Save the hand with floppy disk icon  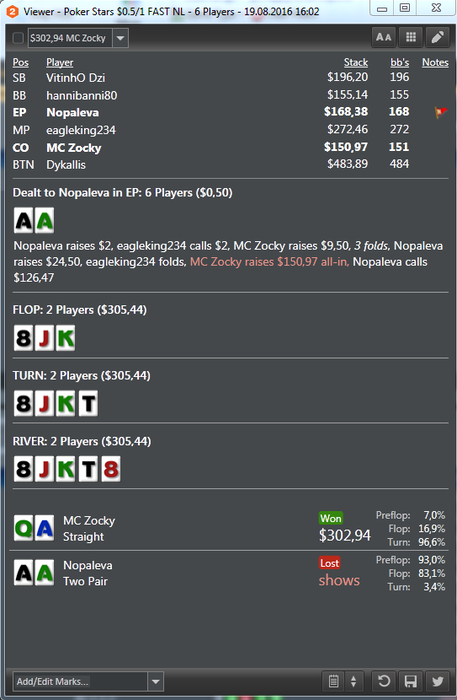click(411, 681)
